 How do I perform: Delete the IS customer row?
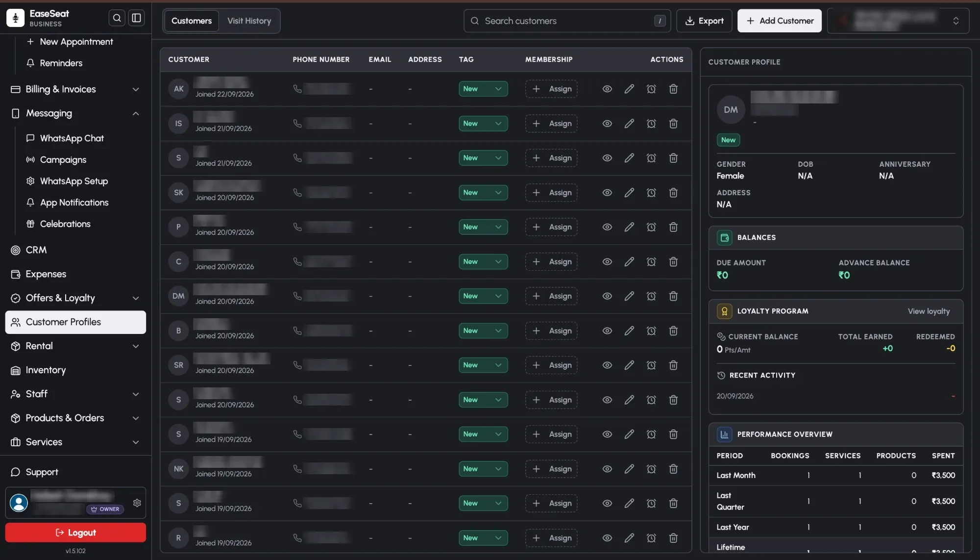click(x=673, y=124)
